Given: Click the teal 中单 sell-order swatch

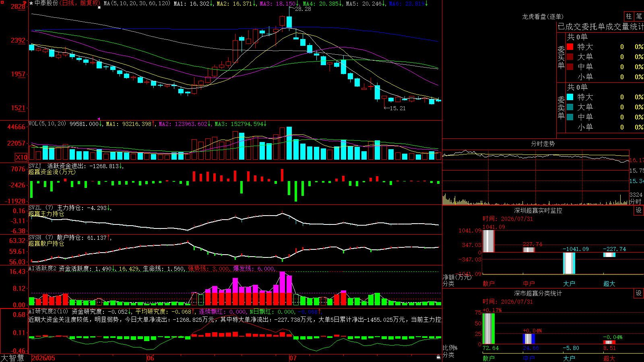Looking at the screenshot, I should pyautogui.click(x=570, y=117).
